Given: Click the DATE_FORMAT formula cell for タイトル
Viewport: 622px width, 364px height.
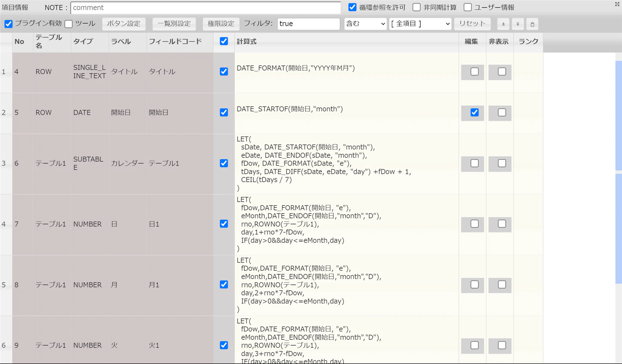Looking at the screenshot, I should coord(346,72).
